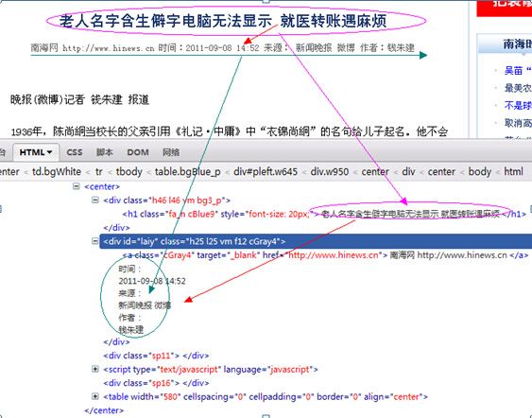The width and height of the screenshot is (532, 418).
Task: Open the 微博 link in the byline
Action: click(x=346, y=48)
